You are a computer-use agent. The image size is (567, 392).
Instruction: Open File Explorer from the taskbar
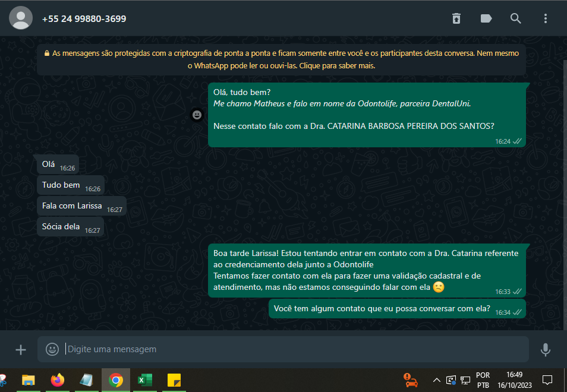coord(29,380)
